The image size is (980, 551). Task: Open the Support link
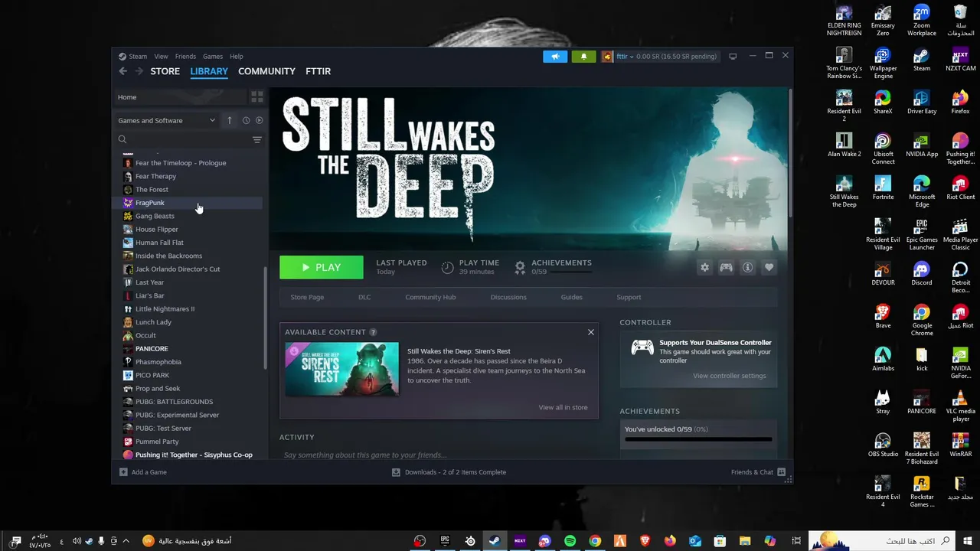[629, 297]
